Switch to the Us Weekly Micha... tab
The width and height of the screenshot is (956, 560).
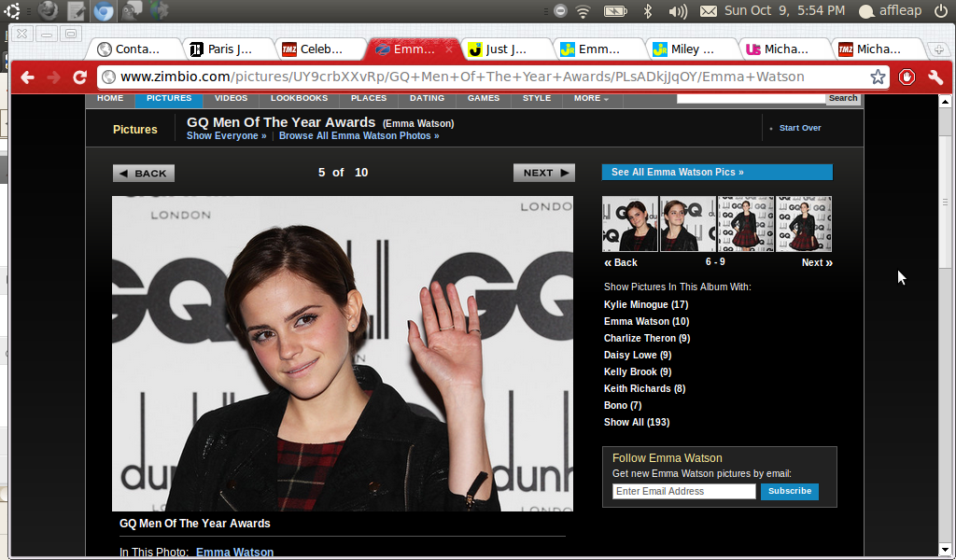point(783,49)
